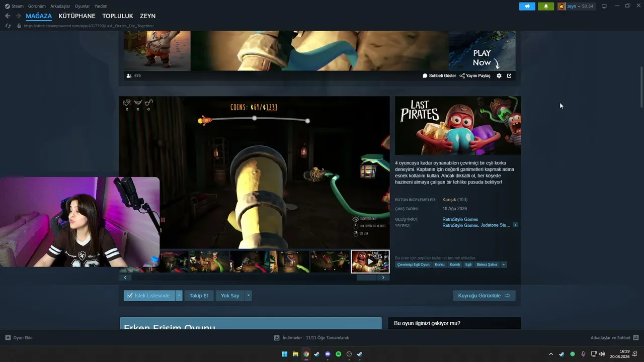Launch File Explorer from taskbar
644x362 pixels.
point(295,354)
